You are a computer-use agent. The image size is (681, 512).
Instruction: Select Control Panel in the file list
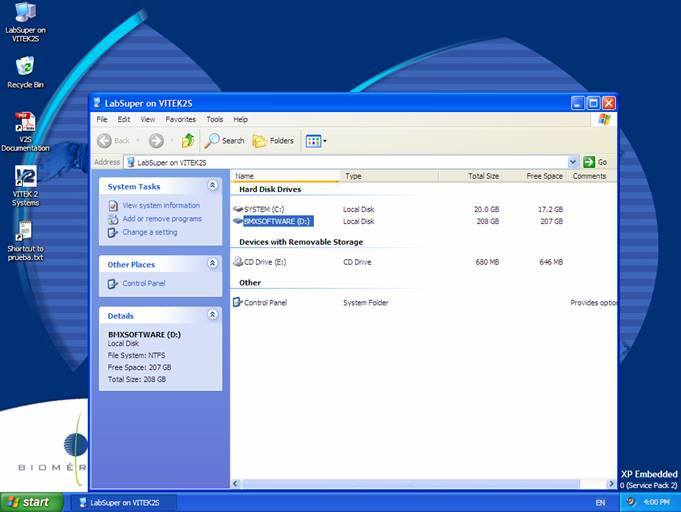click(x=260, y=303)
